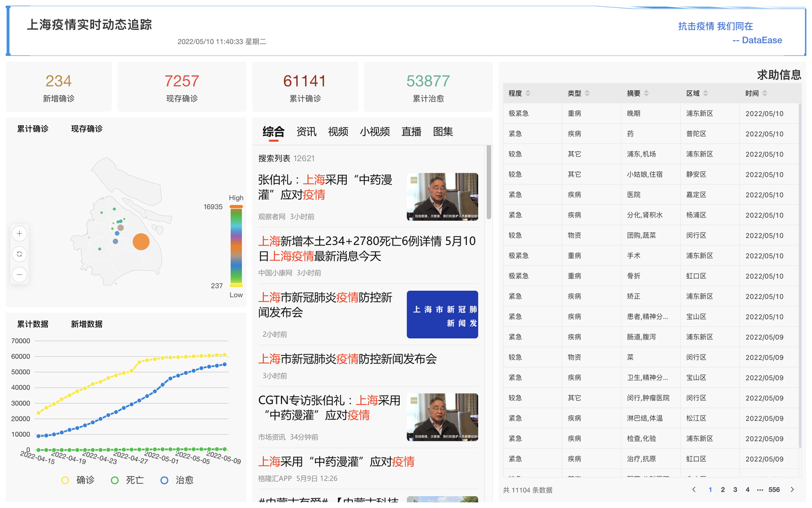Image resolution: width=812 pixels, height=508 pixels.
Task: Click the map zoom-in plus button
Action: 19,233
